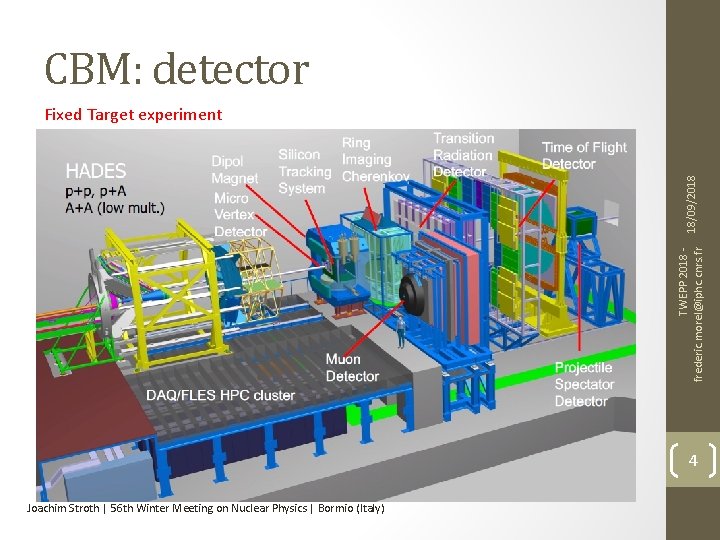Select the "Muon Detector" label
Screen dimensions: 720x540
coord(352,367)
